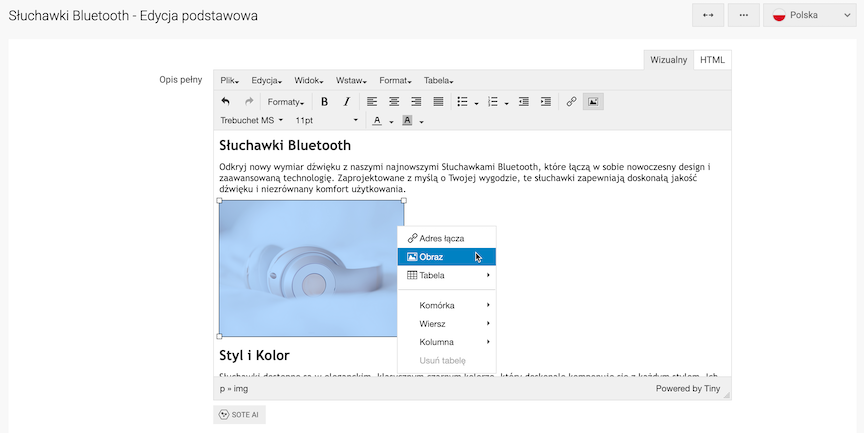Open the Widok menu
Image resolution: width=864 pixels, height=433 pixels.
pyautogui.click(x=309, y=80)
